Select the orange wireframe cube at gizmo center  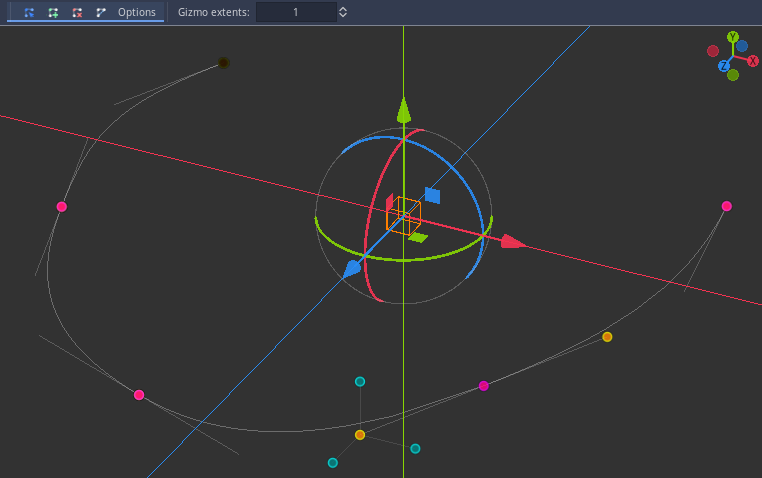coord(403,216)
